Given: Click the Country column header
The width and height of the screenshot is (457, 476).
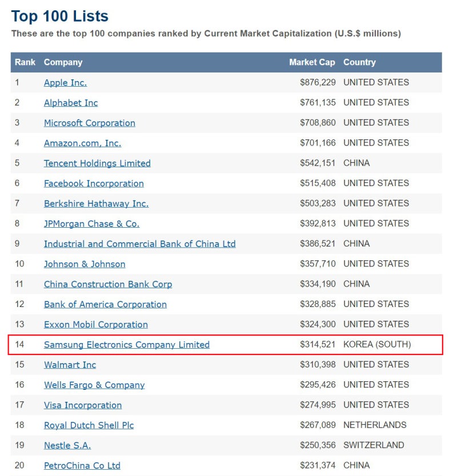Looking at the screenshot, I should pos(359,62).
